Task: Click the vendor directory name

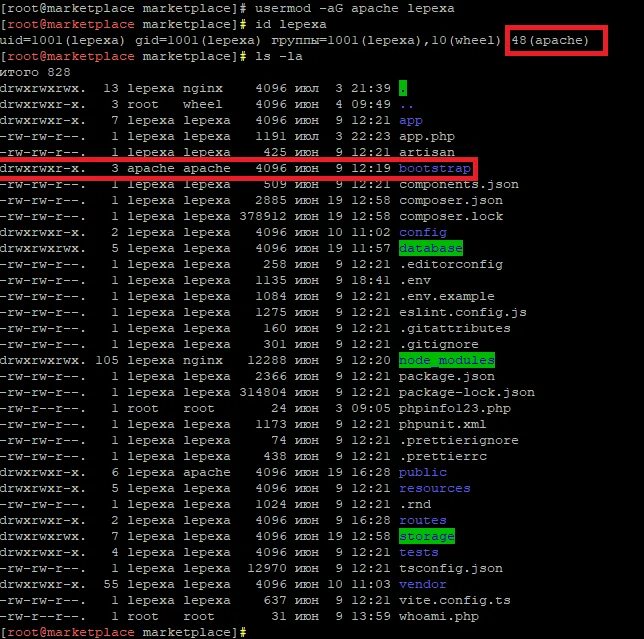Action: tap(422, 584)
